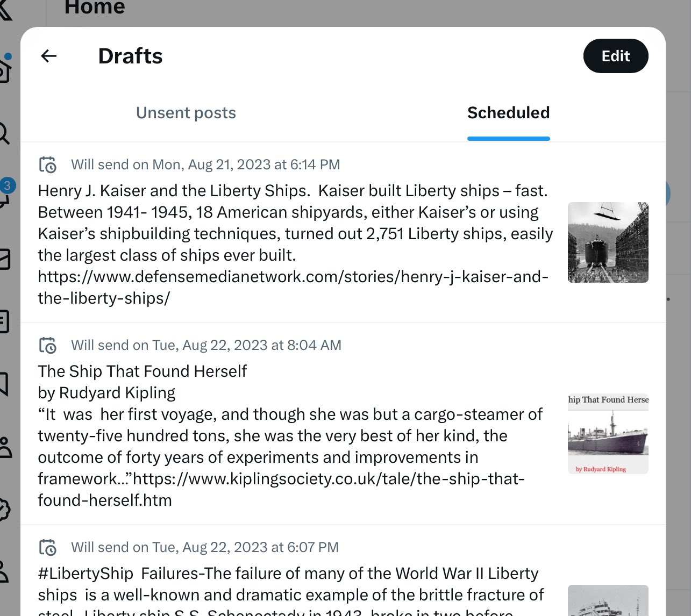Switch to the Unsent posts tab
Screen dimensions: 691x616
(x=186, y=113)
